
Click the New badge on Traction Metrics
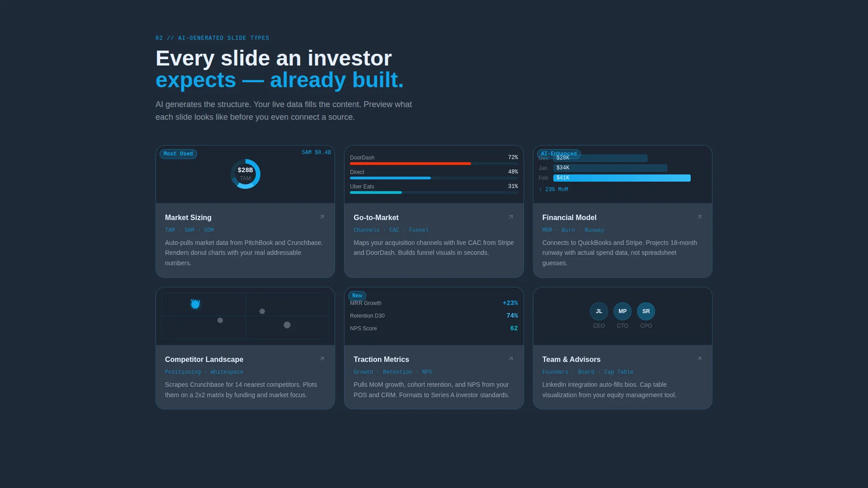[x=357, y=296]
